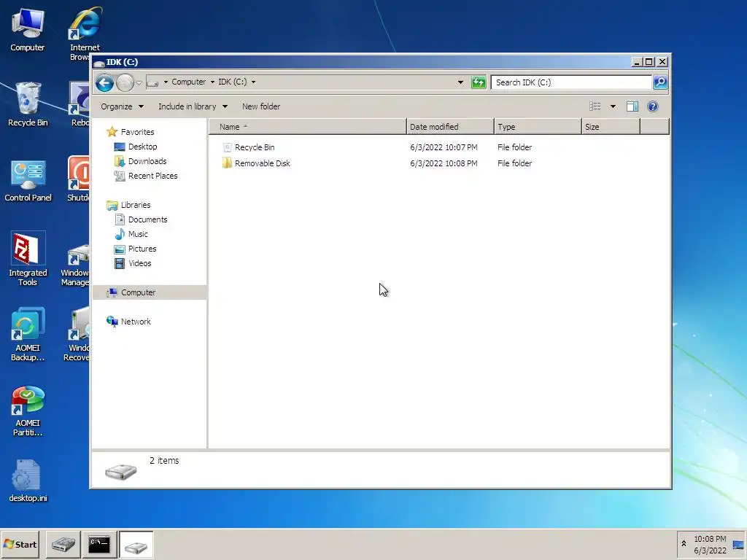Click the Recycle Bin file icon in list
747x560 pixels.
pyautogui.click(x=227, y=147)
